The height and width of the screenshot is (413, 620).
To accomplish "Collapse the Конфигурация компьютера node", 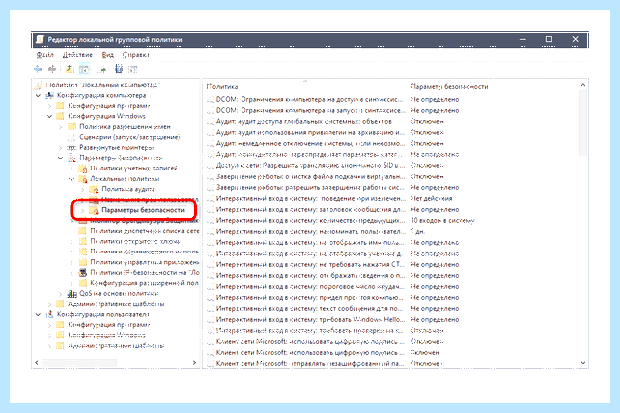I will coord(38,95).
